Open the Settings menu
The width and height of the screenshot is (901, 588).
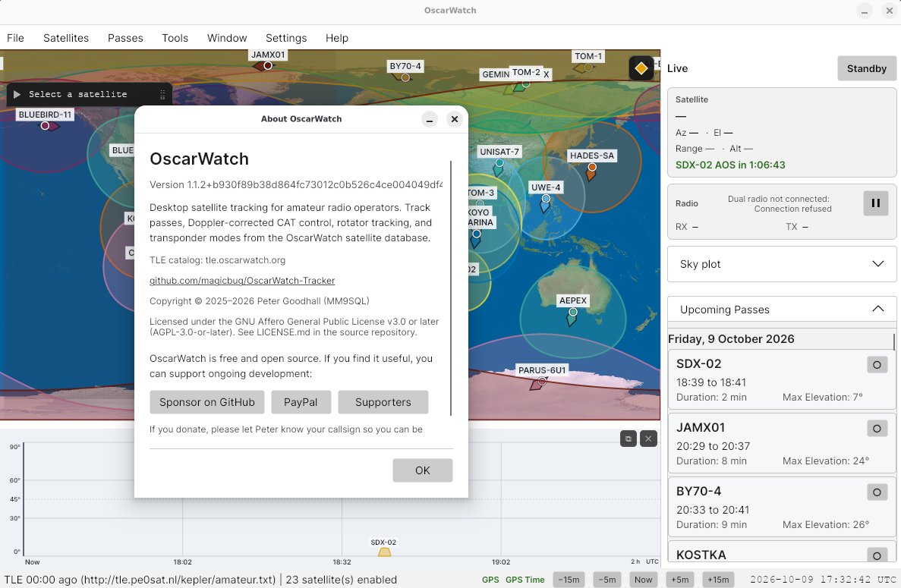(286, 38)
